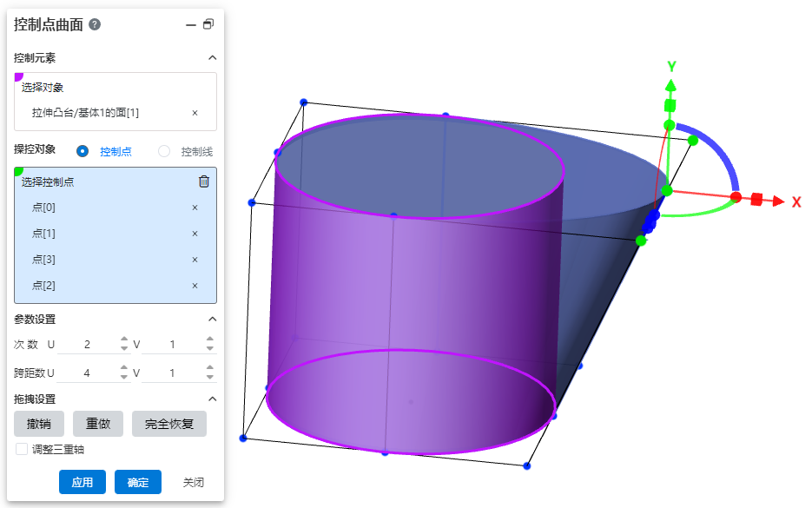
Task: Click the 次数 U input field
Action: [87, 345]
